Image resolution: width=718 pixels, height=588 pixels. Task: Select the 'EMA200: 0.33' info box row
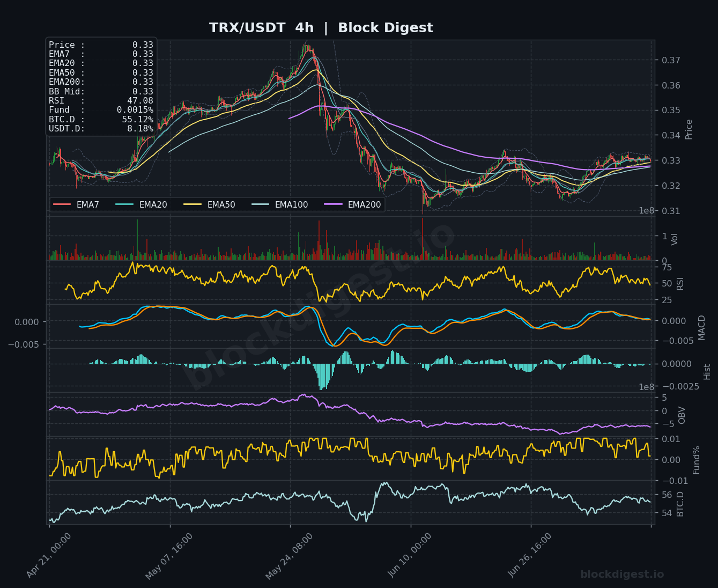click(x=101, y=82)
